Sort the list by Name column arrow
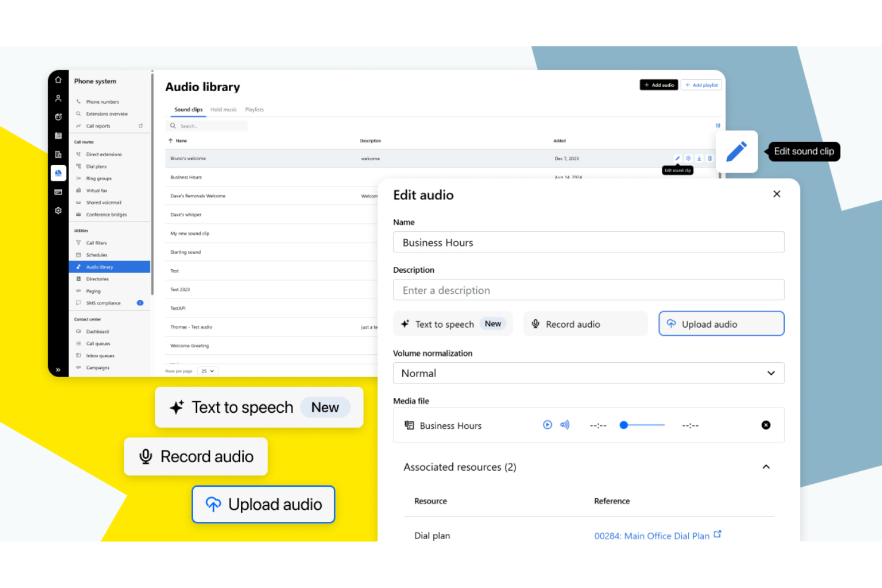This screenshot has width=882, height=588. (170, 141)
